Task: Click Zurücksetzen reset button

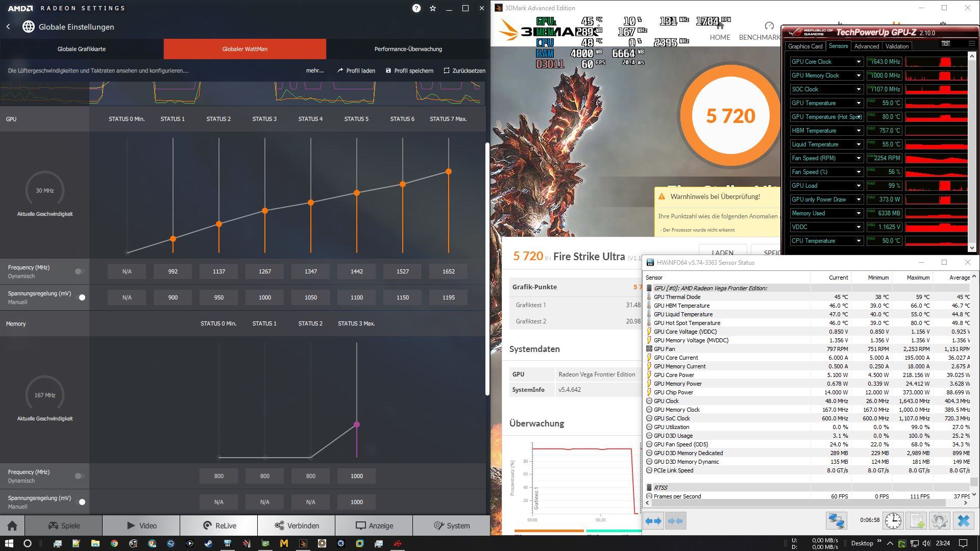Action: point(464,70)
